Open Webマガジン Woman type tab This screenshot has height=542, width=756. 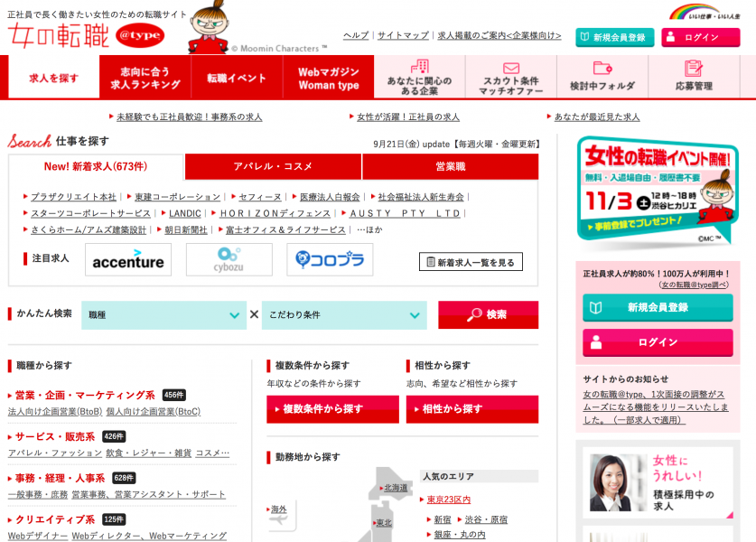329,78
